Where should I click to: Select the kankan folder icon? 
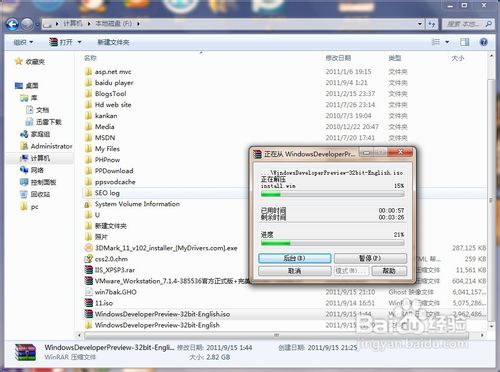pos(88,116)
